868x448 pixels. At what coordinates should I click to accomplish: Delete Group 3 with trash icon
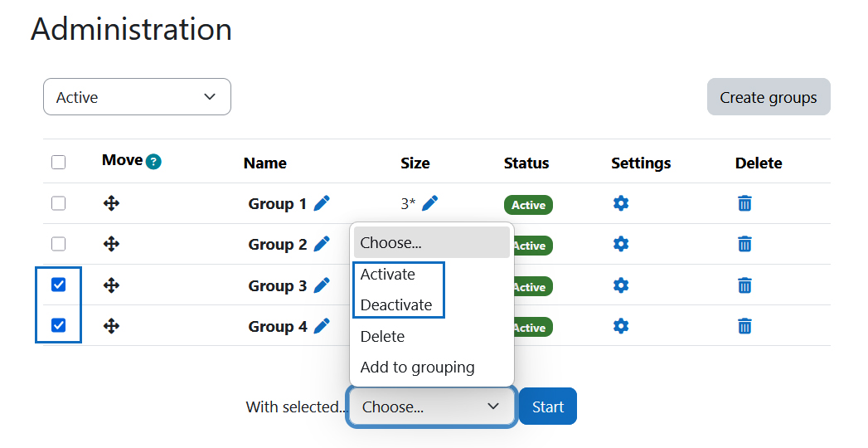pos(744,285)
